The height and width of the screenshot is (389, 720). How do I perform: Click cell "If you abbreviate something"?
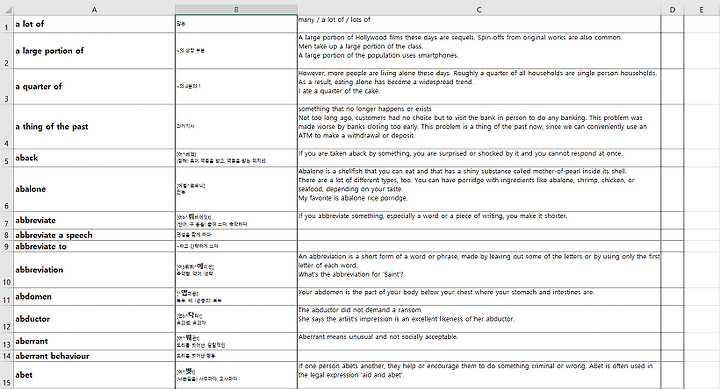pyautogui.click(x=479, y=220)
